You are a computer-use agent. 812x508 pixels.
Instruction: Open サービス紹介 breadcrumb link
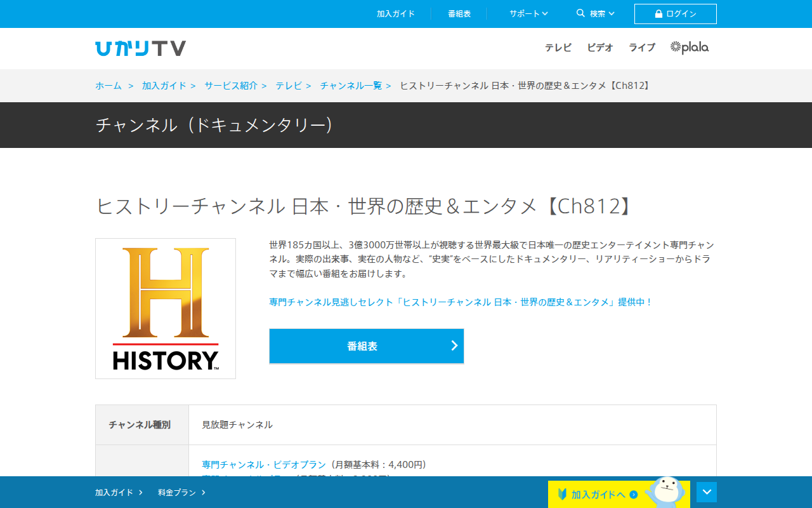(231, 86)
